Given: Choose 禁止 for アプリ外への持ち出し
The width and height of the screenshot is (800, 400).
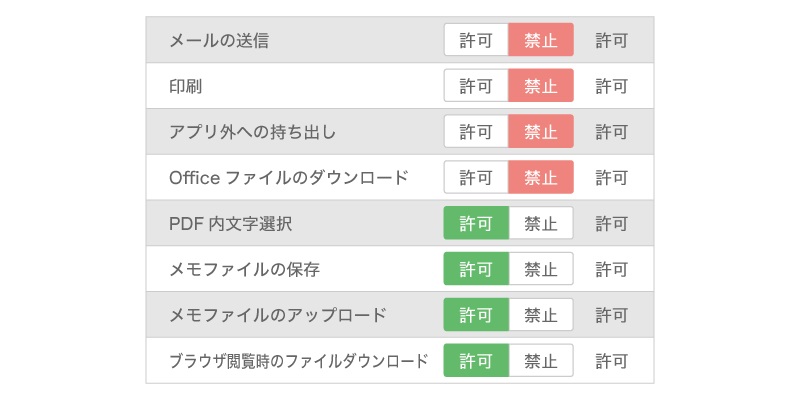Looking at the screenshot, I should click(x=541, y=132).
